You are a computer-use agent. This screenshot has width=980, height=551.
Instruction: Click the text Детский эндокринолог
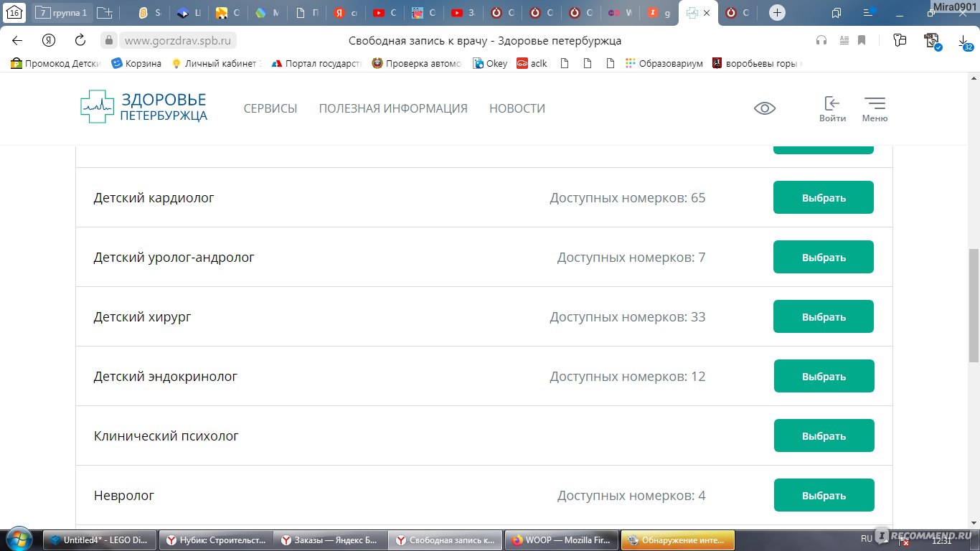pyautogui.click(x=166, y=376)
